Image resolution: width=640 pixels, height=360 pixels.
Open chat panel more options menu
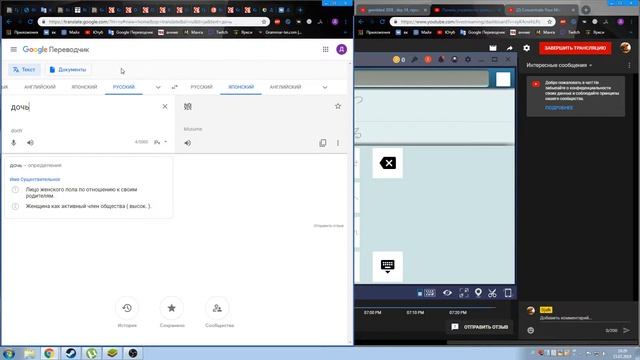(x=629, y=65)
